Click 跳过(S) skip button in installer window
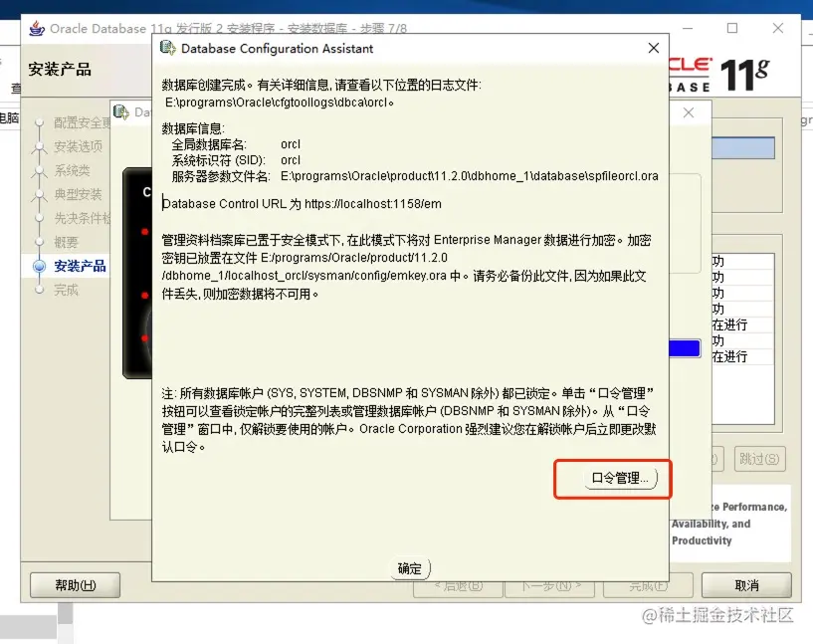This screenshot has height=644, width=813. point(759,459)
